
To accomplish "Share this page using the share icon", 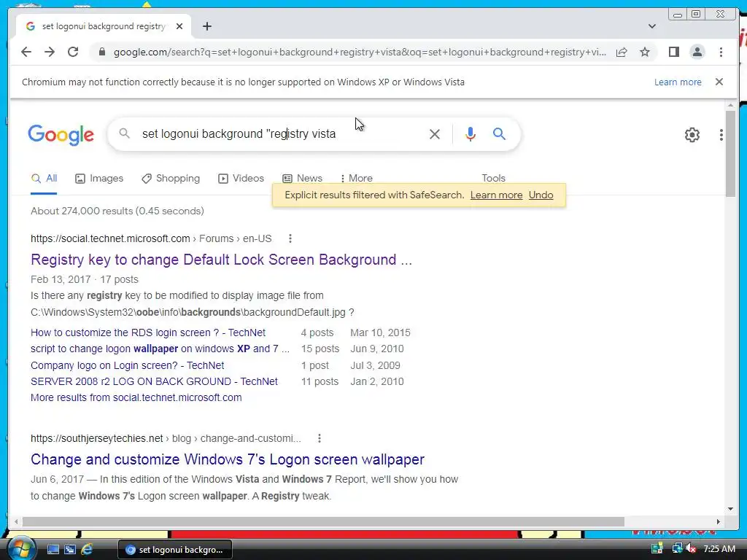I will click(x=622, y=52).
